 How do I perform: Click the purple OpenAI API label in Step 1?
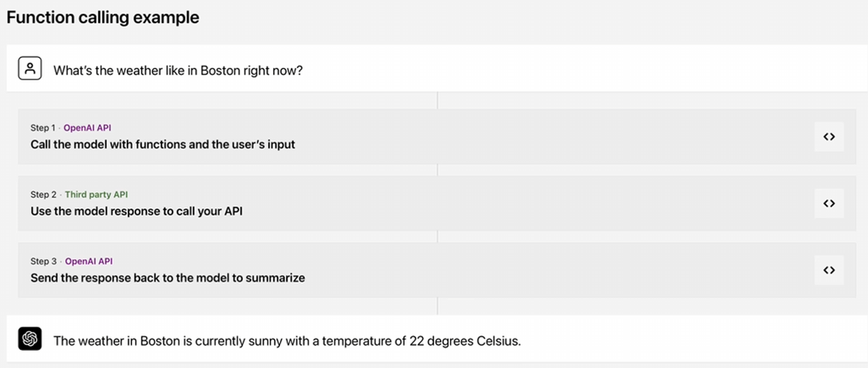pyautogui.click(x=87, y=128)
